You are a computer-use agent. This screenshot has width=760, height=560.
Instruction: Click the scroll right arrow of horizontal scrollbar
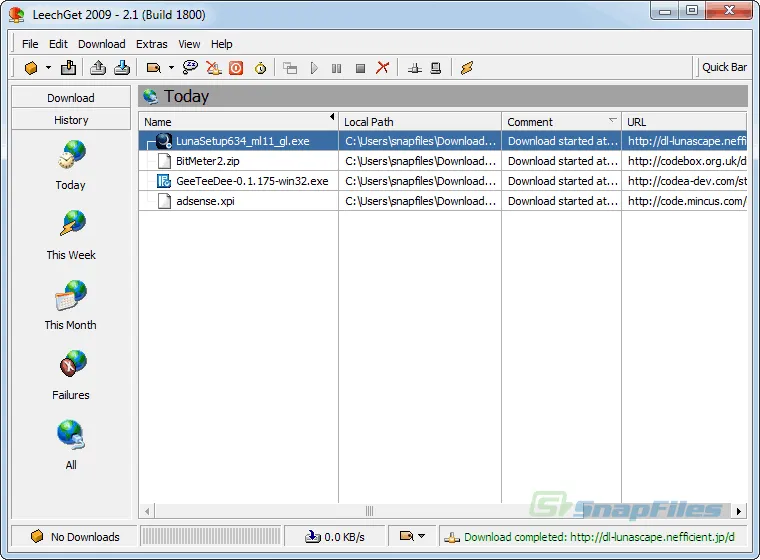tap(739, 511)
